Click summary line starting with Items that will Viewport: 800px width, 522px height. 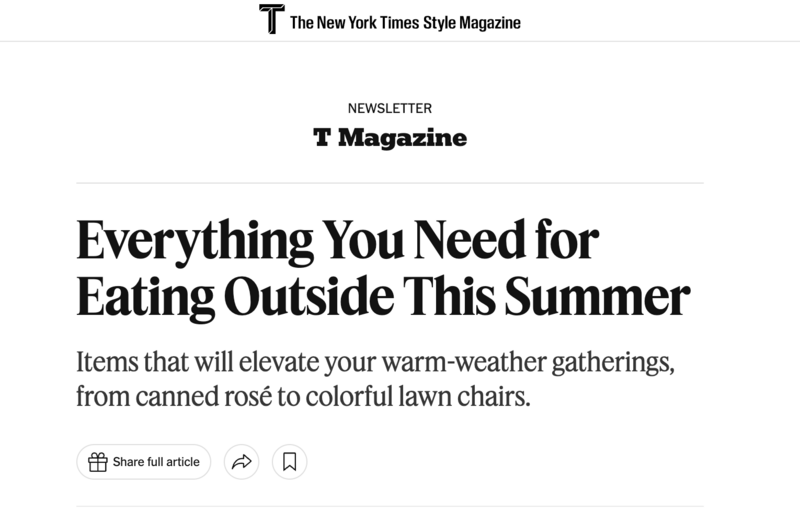coord(376,362)
